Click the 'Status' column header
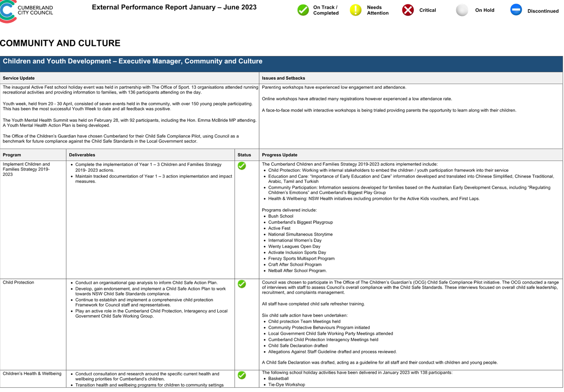This screenshot has width=564, height=392. (x=244, y=155)
